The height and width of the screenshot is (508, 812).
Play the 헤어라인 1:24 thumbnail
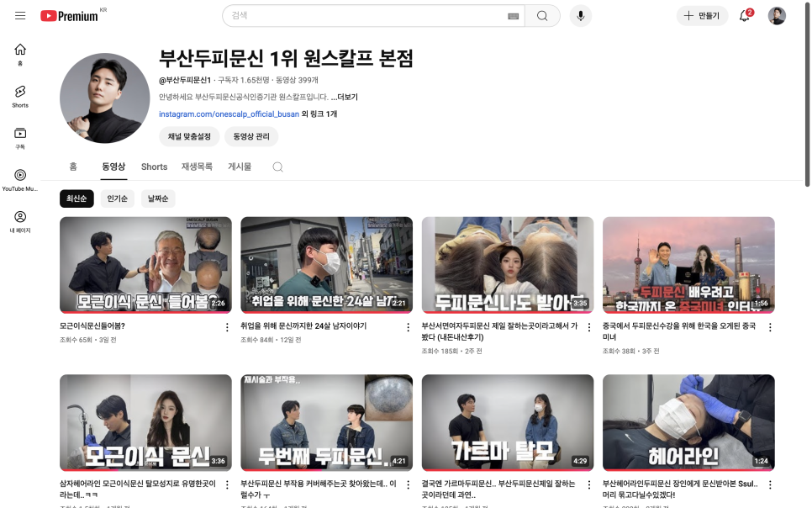pos(688,422)
